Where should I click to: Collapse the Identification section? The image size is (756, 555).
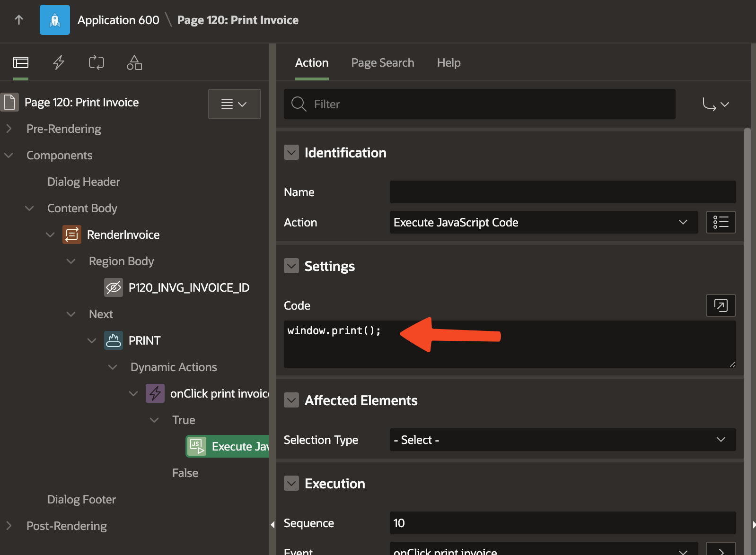(291, 152)
